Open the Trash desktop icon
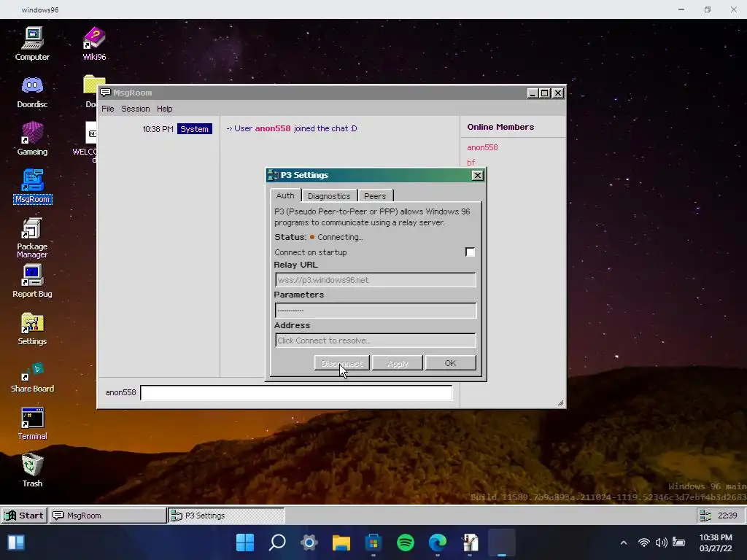This screenshot has width=747, height=560. [x=32, y=470]
